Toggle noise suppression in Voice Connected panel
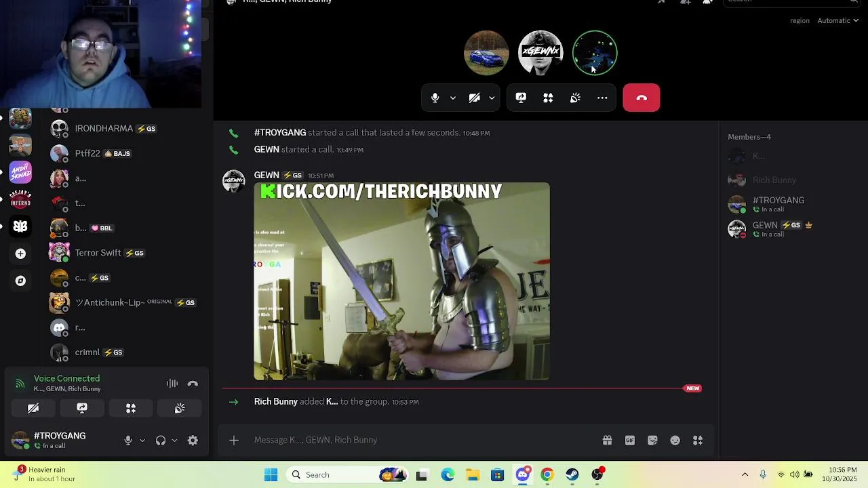868x488 pixels. (172, 384)
